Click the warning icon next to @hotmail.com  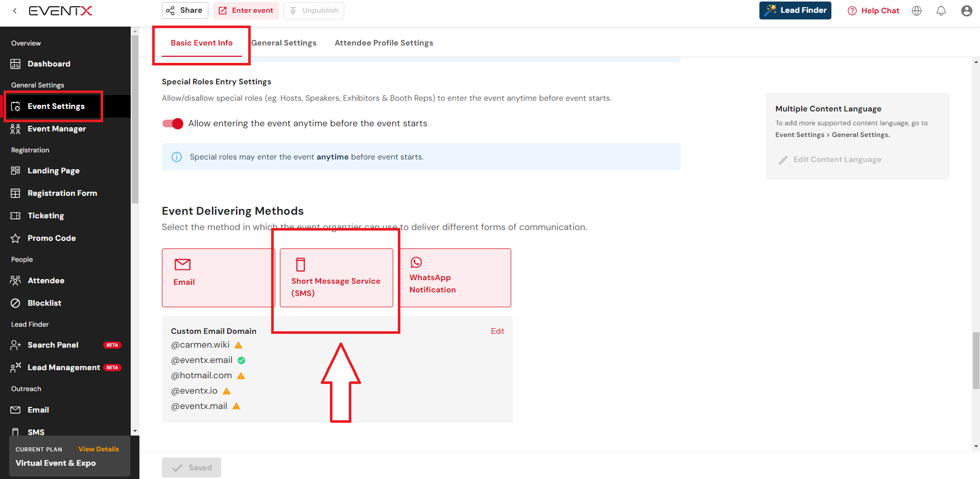(241, 376)
